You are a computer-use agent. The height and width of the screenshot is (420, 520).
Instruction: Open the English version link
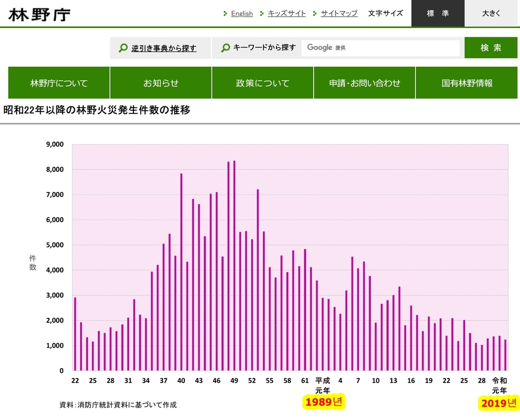point(242,13)
